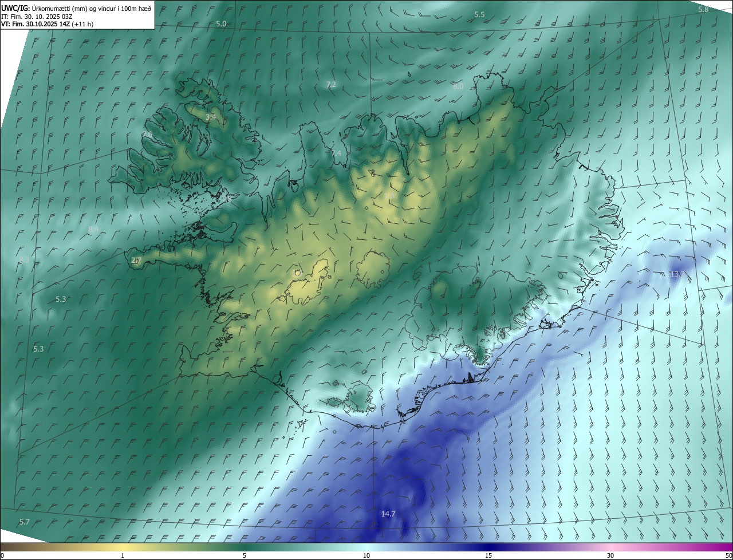The image size is (733, 560).
Task: Click colorbar tick label 0
Action: tap(2, 555)
